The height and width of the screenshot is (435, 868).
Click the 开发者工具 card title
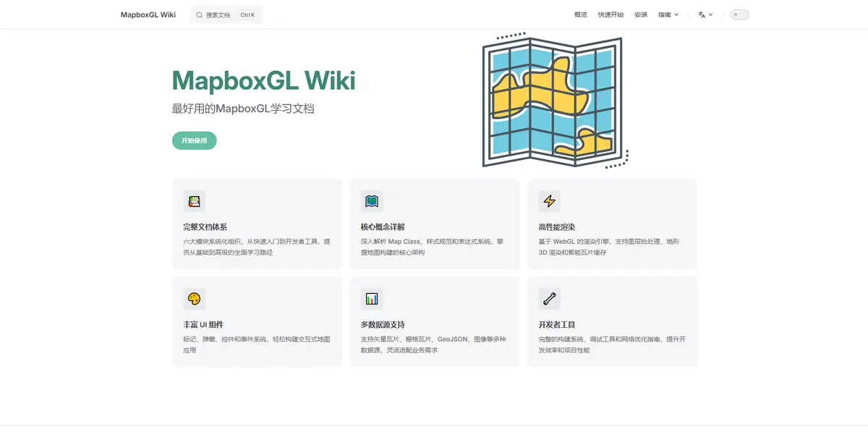[557, 324]
